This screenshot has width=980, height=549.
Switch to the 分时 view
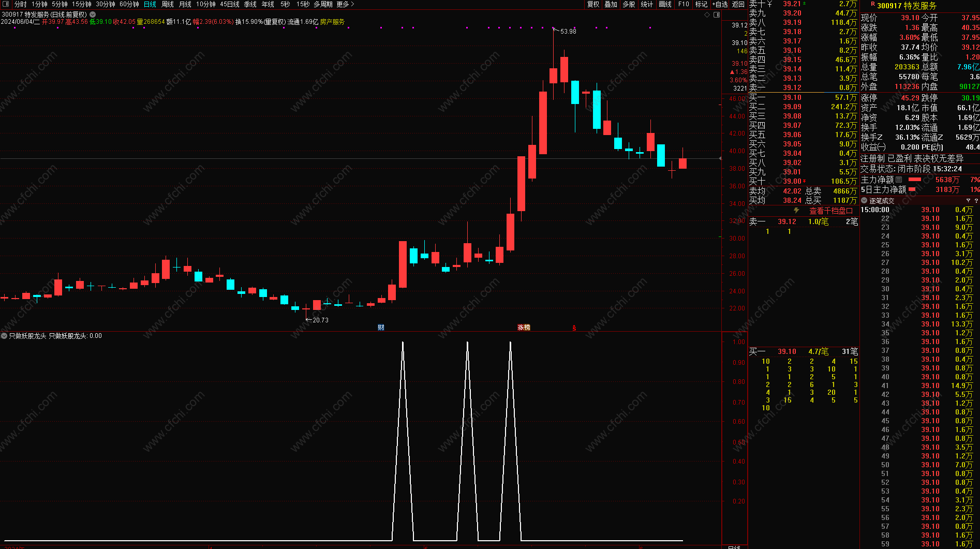tap(20, 4)
